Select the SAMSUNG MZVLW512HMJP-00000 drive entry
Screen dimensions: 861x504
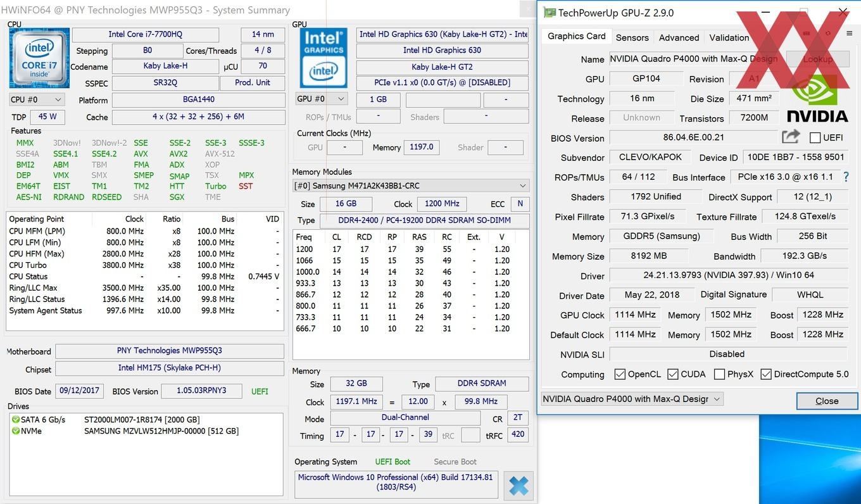161,431
